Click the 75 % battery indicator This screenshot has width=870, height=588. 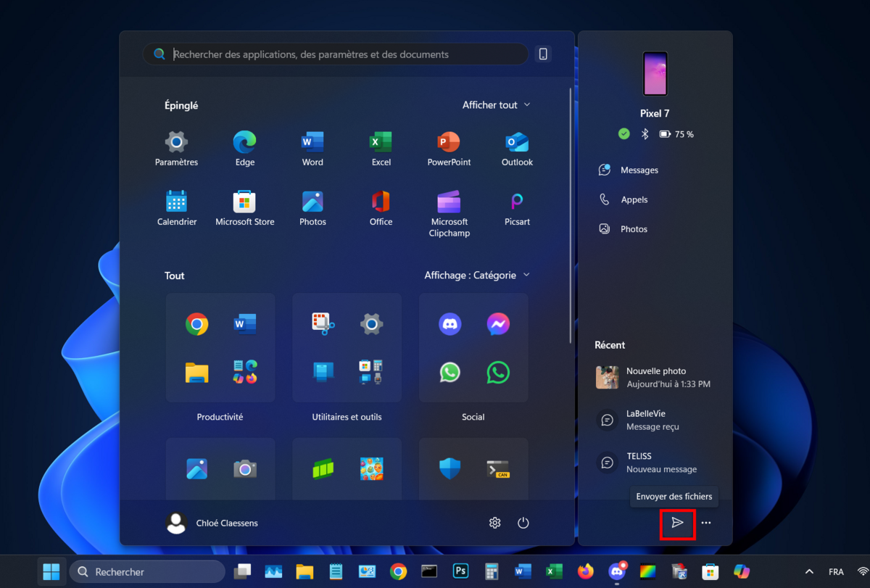tap(676, 134)
